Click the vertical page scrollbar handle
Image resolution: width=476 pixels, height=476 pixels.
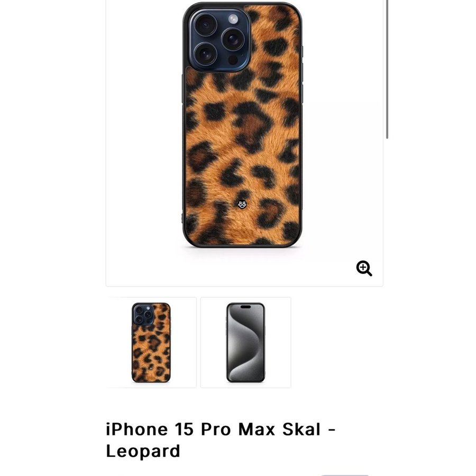pos(387,69)
